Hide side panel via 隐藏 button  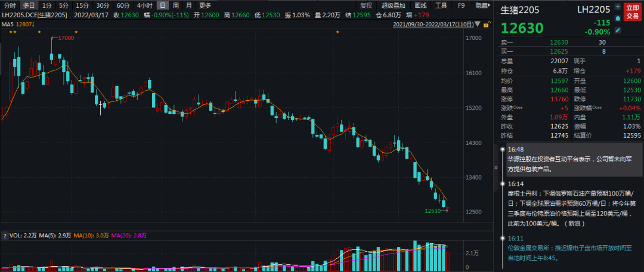pyautogui.click(x=482, y=6)
